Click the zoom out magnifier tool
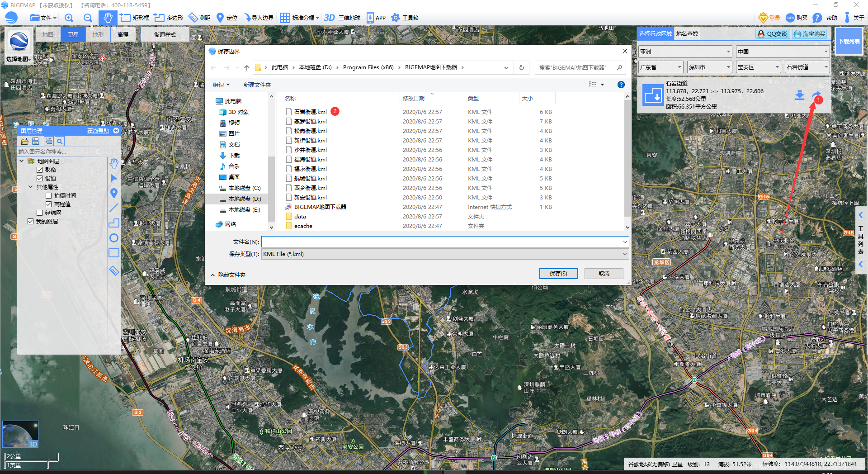Viewport: 868px width, 474px height. coord(88,18)
